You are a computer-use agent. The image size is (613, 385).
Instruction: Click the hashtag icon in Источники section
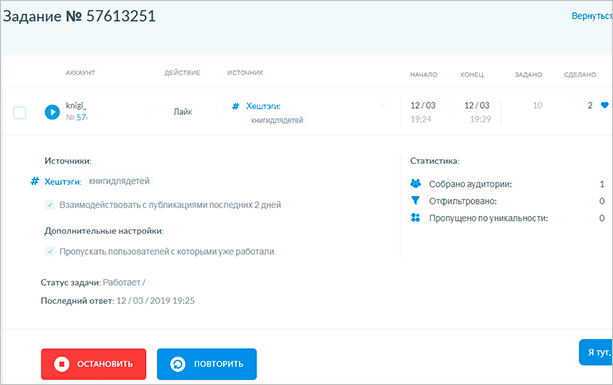pos(35,181)
